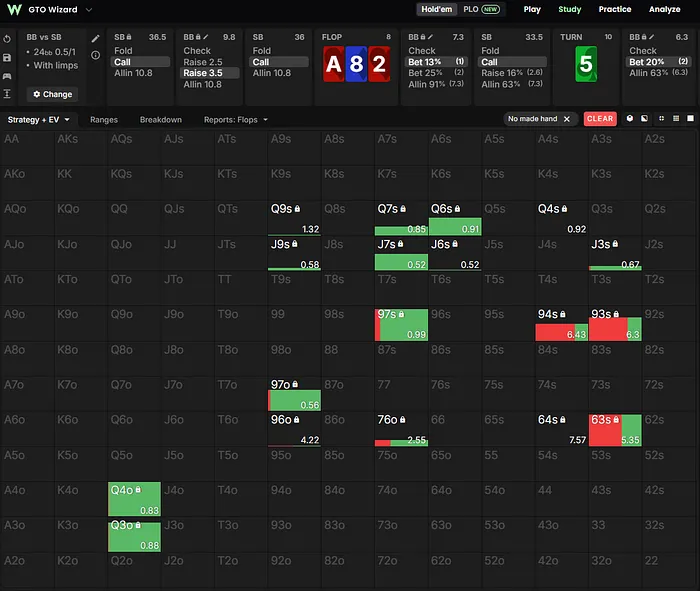Click the red 2 flop card
This screenshot has height=591, width=700.
(379, 64)
